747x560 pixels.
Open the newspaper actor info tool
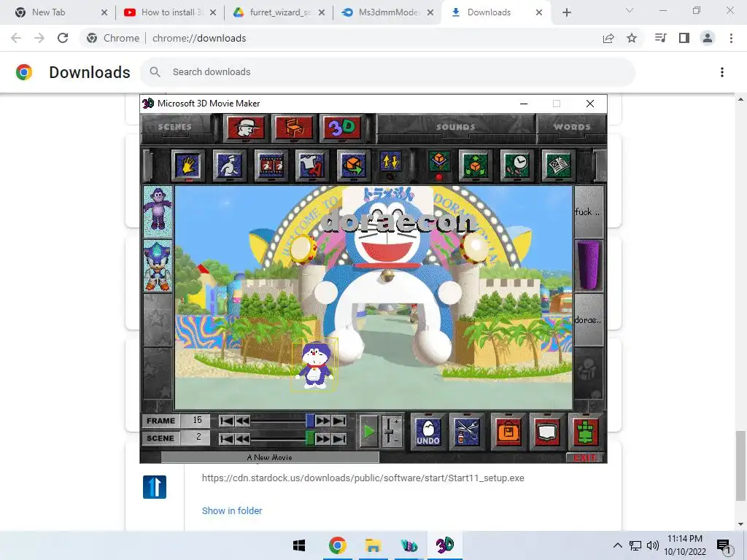click(x=558, y=166)
